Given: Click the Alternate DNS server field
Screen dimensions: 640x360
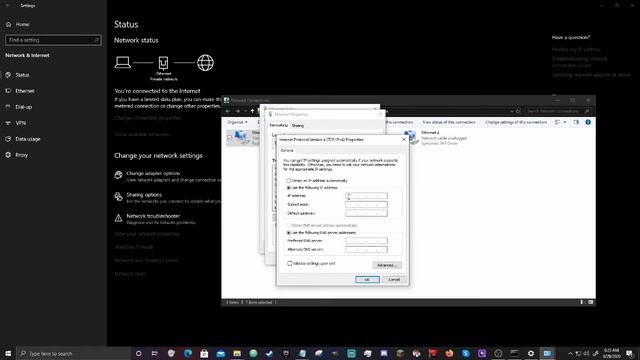Looking at the screenshot, I should (366, 249).
